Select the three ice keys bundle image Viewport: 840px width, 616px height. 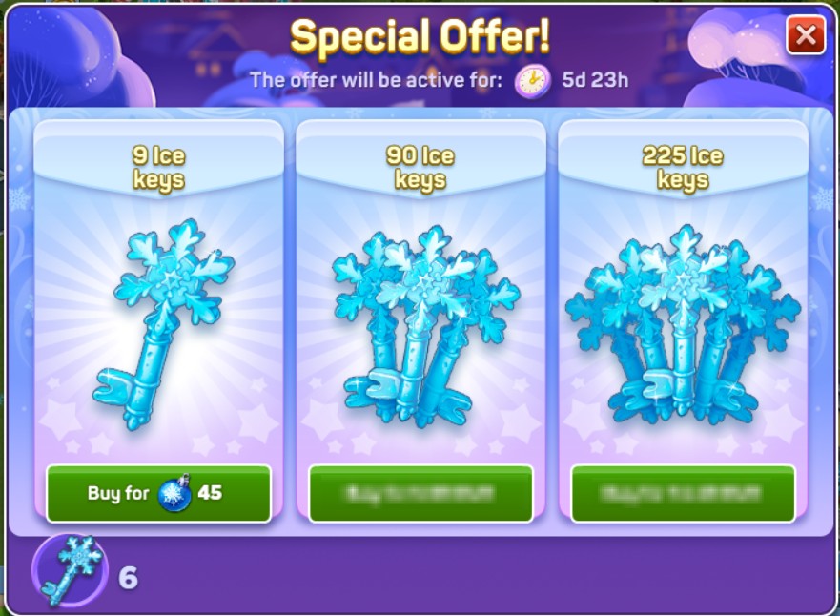pos(425,325)
